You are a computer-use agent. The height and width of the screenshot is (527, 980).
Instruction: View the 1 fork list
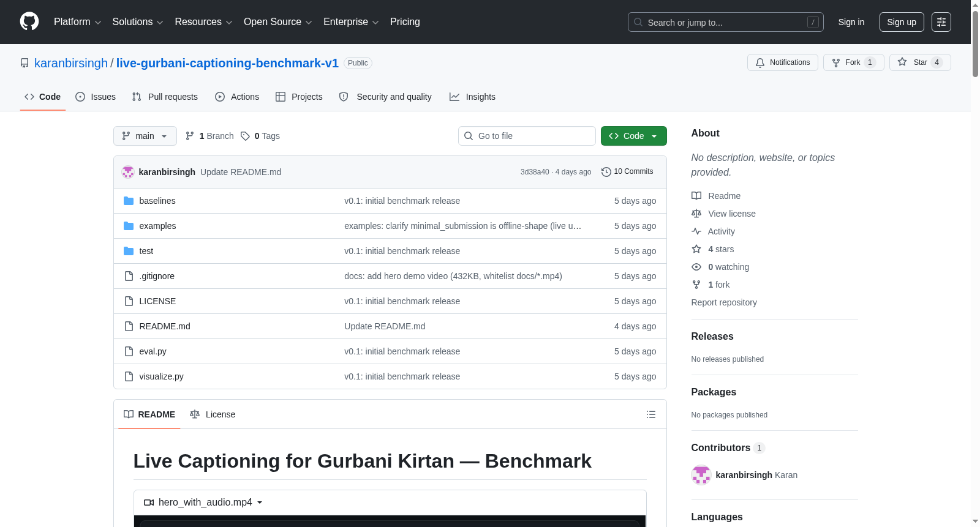[x=710, y=285]
